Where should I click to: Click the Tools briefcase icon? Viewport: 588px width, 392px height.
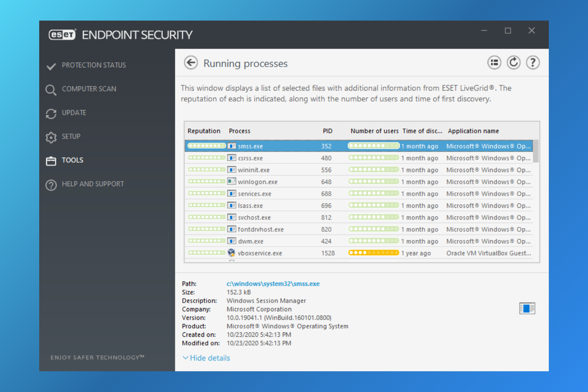pos(51,161)
